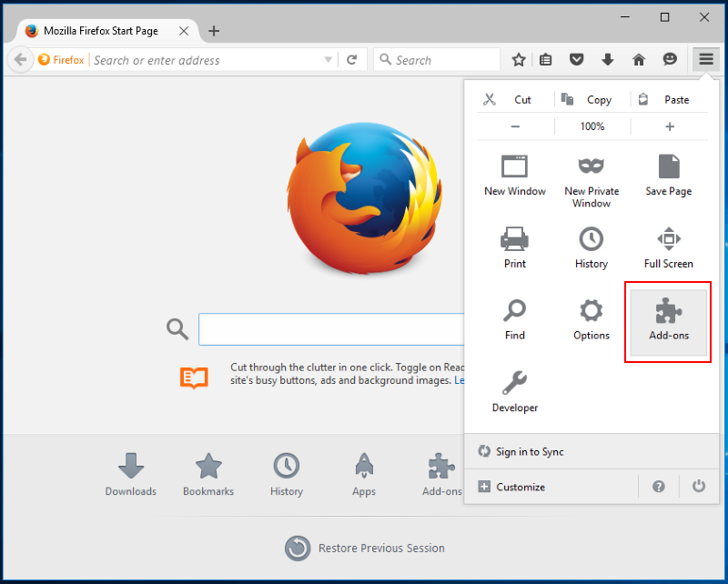This screenshot has width=728, height=584.
Task: Click the start page search field
Action: point(331,329)
